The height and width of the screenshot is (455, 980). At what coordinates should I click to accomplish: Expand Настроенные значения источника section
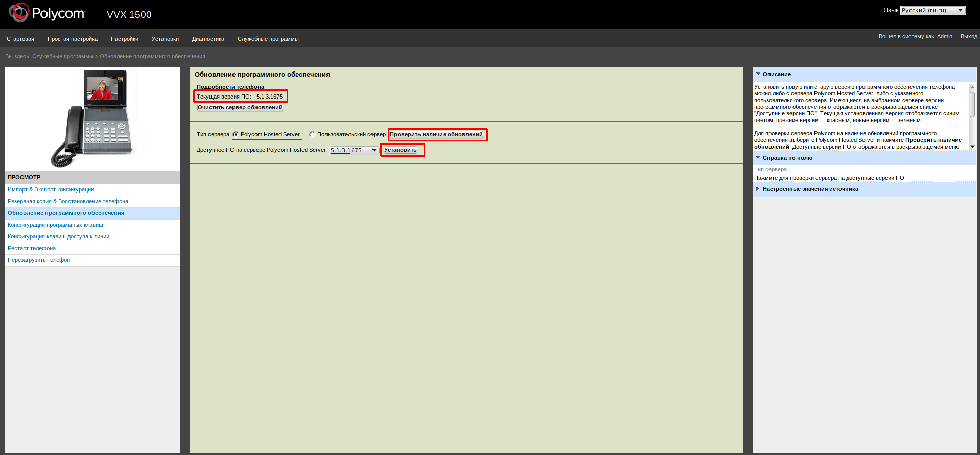(x=758, y=189)
